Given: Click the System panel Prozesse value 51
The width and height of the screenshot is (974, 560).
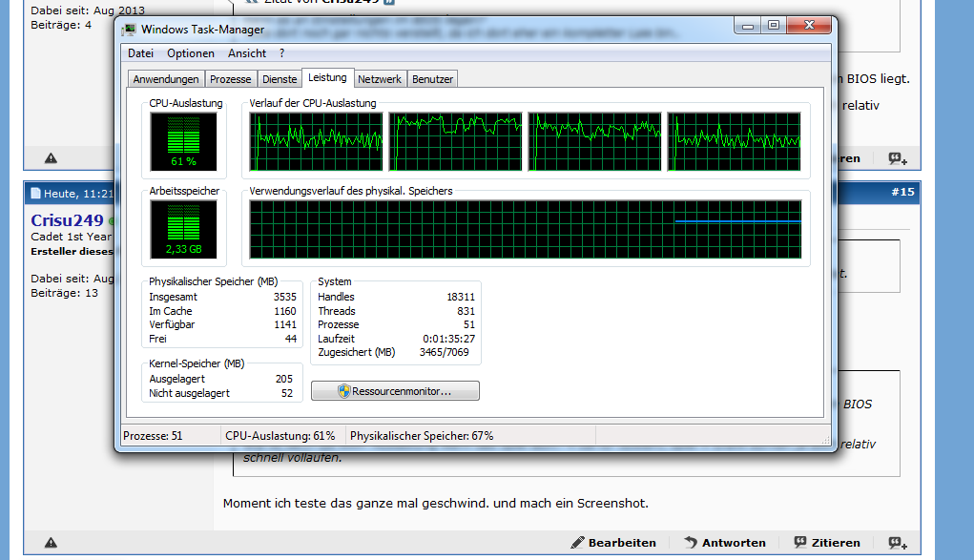Looking at the screenshot, I should click(469, 324).
